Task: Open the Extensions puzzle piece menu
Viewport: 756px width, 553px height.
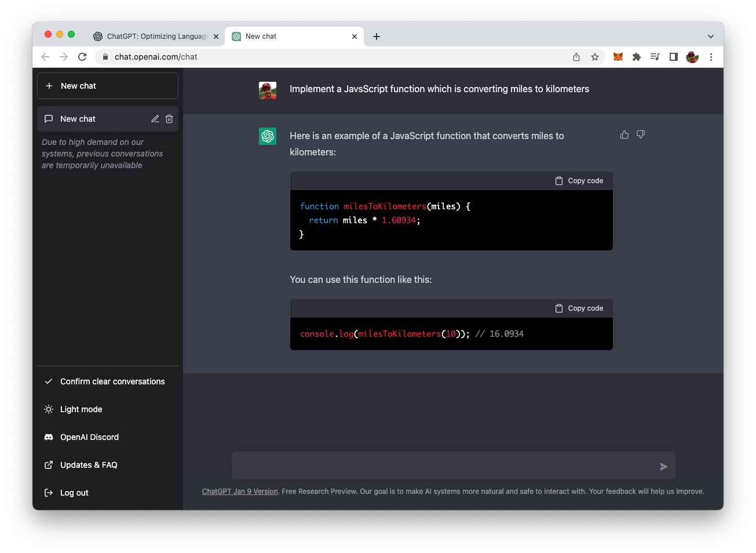Action: (x=637, y=57)
